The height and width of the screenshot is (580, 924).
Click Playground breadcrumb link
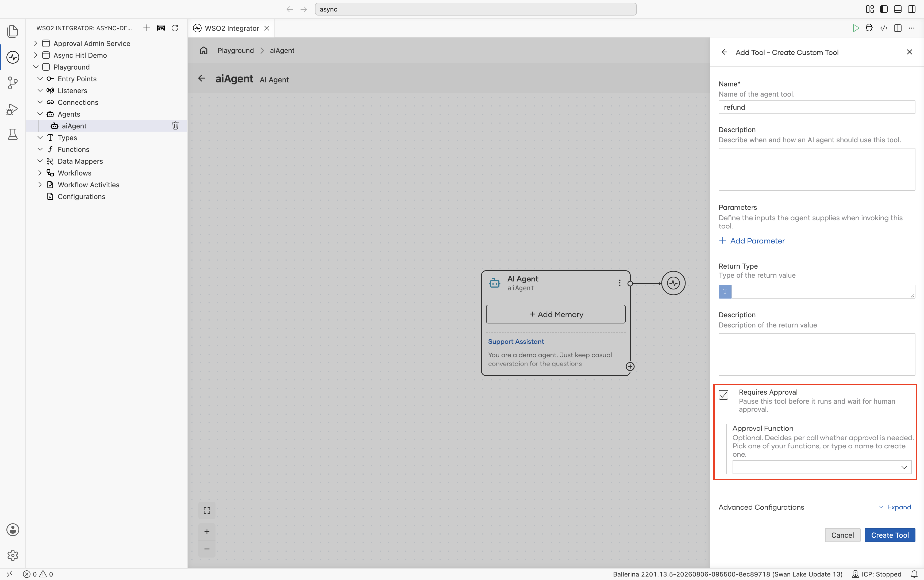(x=236, y=50)
